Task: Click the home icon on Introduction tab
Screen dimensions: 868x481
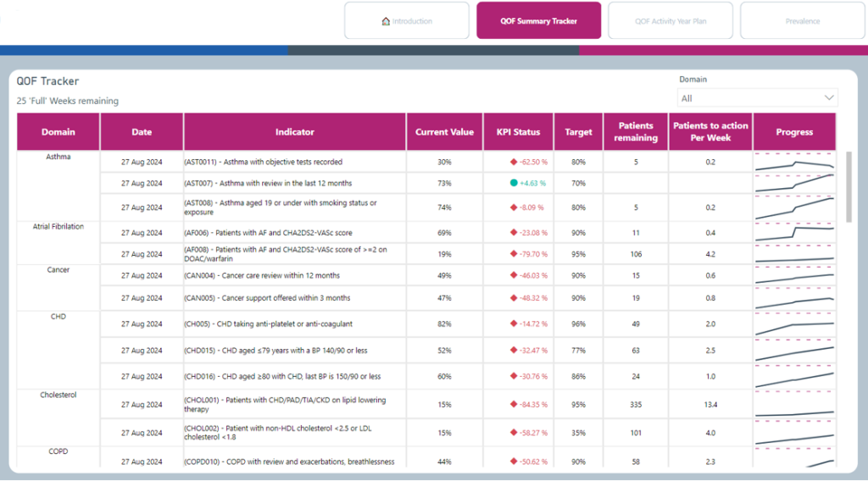Action: [x=387, y=21]
